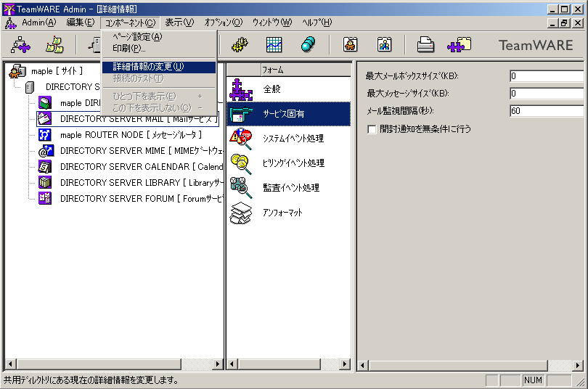This screenshot has width=588, height=389.
Task: Select DIRECTORY SERVER MIME tree row text
Action: coord(142,151)
